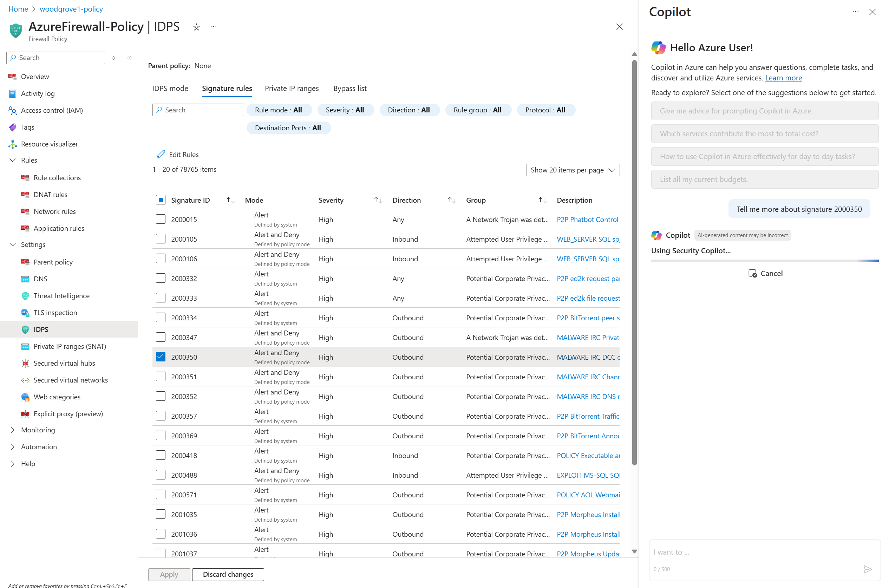This screenshot has height=588, width=889.
Task: Toggle the select-all header checkbox
Action: click(161, 200)
